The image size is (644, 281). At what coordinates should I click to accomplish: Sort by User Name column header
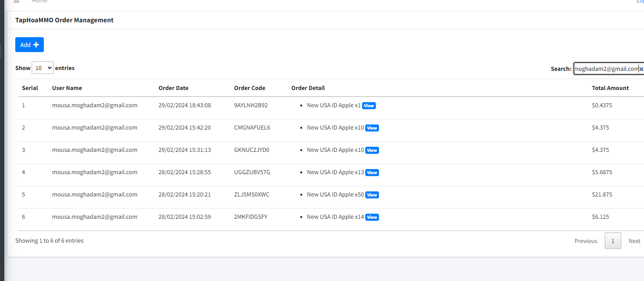[x=67, y=88]
